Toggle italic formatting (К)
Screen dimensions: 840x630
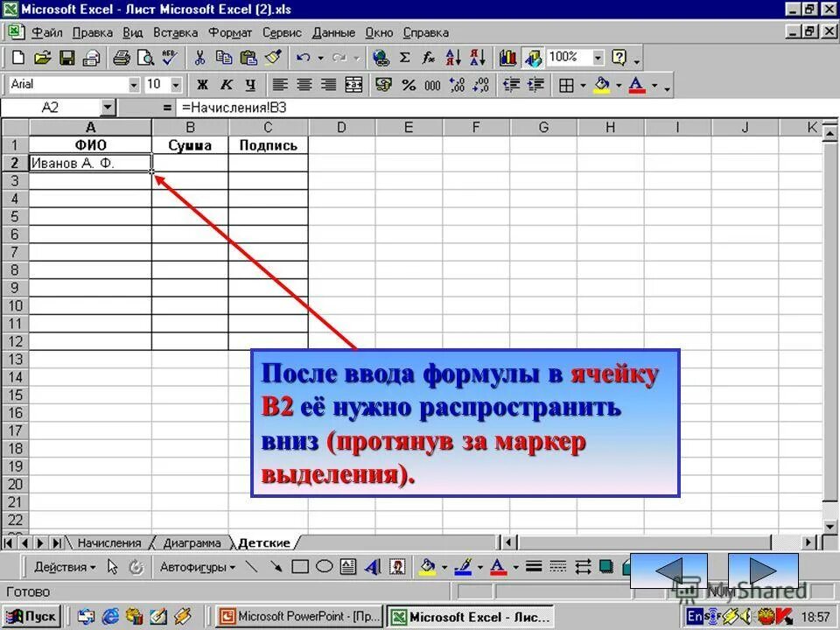tap(227, 85)
